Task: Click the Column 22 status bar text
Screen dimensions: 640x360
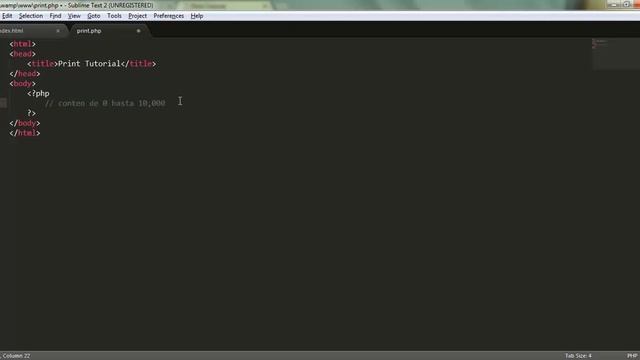Action: tap(16, 356)
